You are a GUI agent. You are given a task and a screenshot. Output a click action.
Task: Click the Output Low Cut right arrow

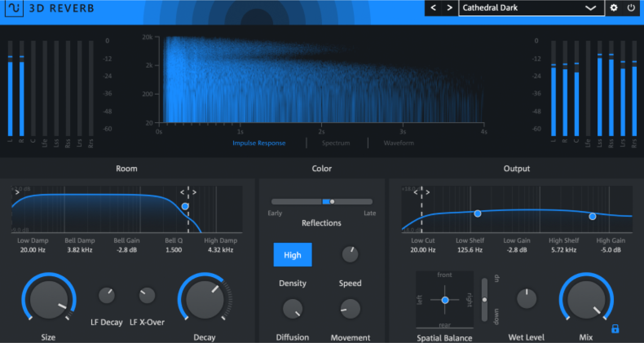click(428, 192)
